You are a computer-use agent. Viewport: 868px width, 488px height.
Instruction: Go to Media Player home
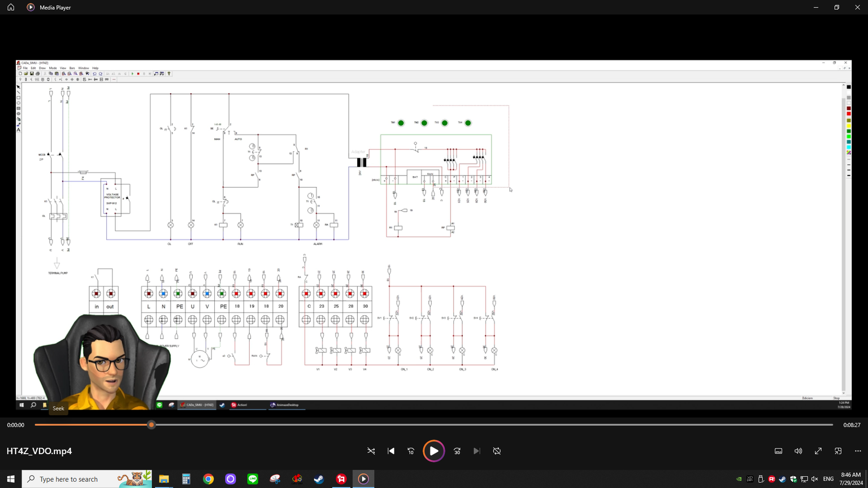click(x=11, y=7)
